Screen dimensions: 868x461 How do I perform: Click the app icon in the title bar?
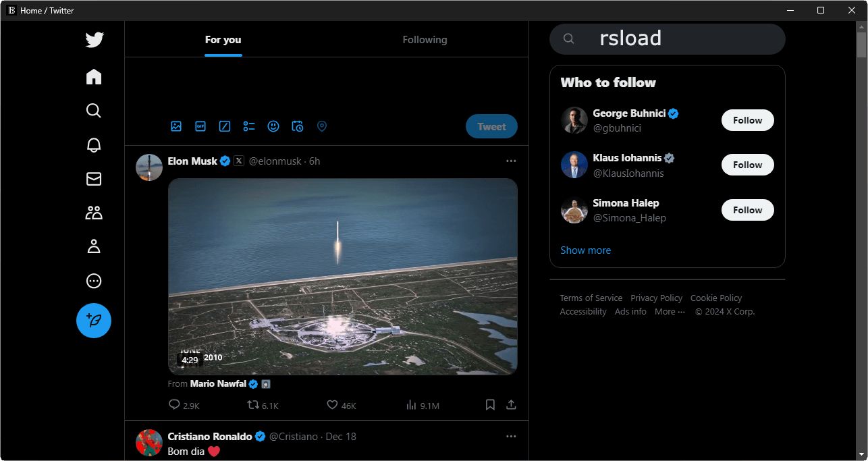(11, 10)
